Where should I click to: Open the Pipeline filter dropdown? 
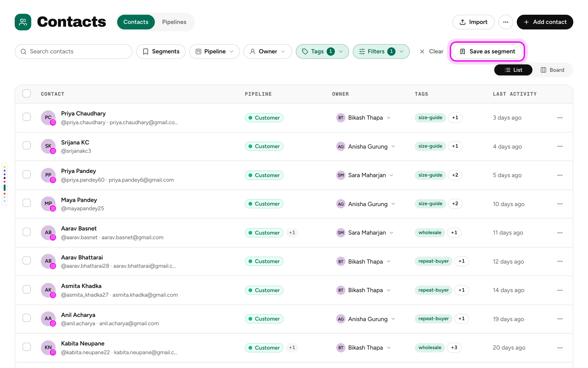click(x=215, y=52)
